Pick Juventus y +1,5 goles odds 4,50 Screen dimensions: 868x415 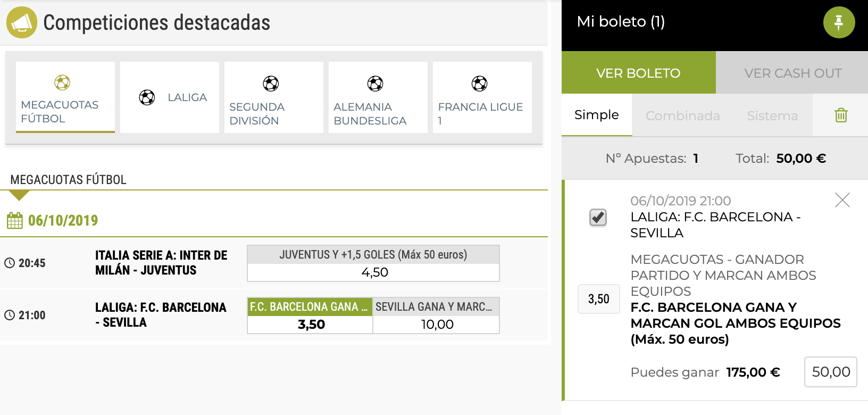[x=373, y=272]
